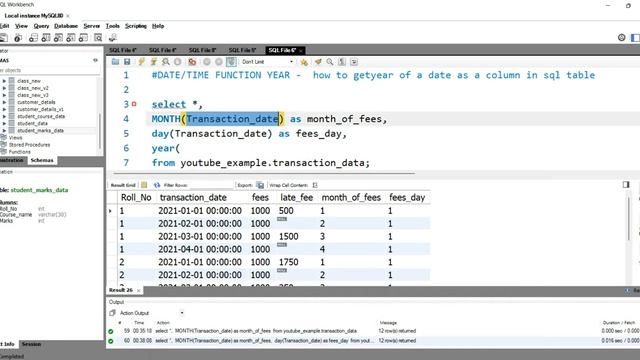Open a SQL script file via folder icon
640x360 pixels.
coord(116,62)
